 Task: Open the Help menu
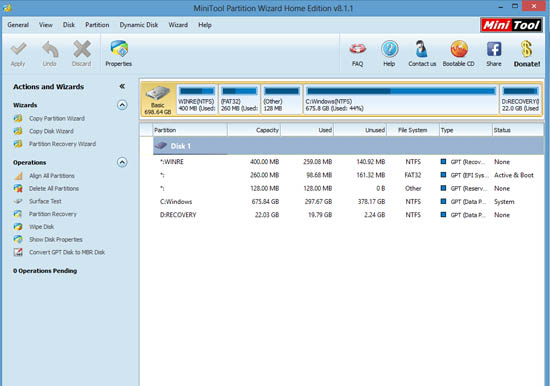[x=205, y=25]
